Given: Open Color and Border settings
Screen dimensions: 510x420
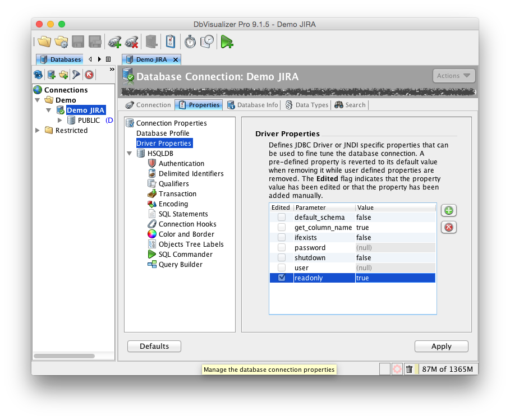Looking at the screenshot, I should pyautogui.click(x=186, y=234).
